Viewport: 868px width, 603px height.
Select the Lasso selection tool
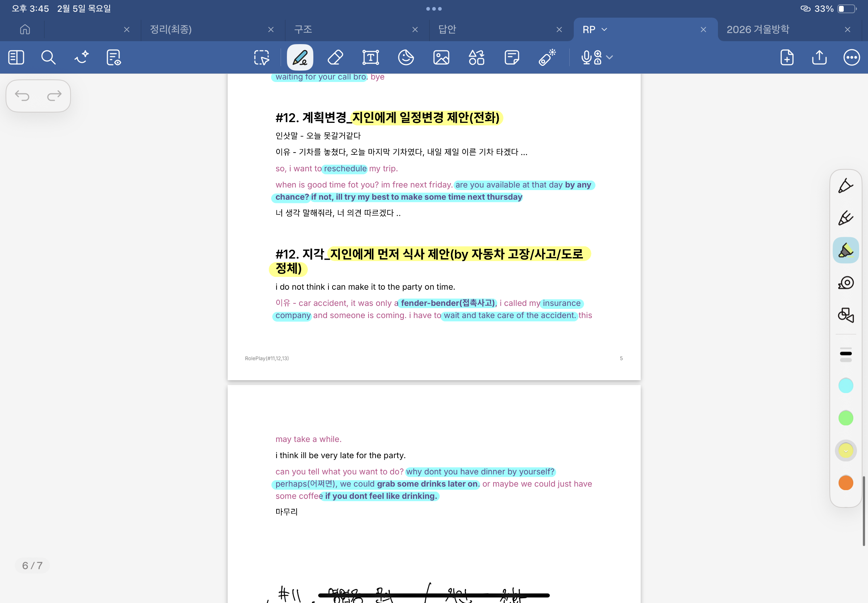[262, 58]
